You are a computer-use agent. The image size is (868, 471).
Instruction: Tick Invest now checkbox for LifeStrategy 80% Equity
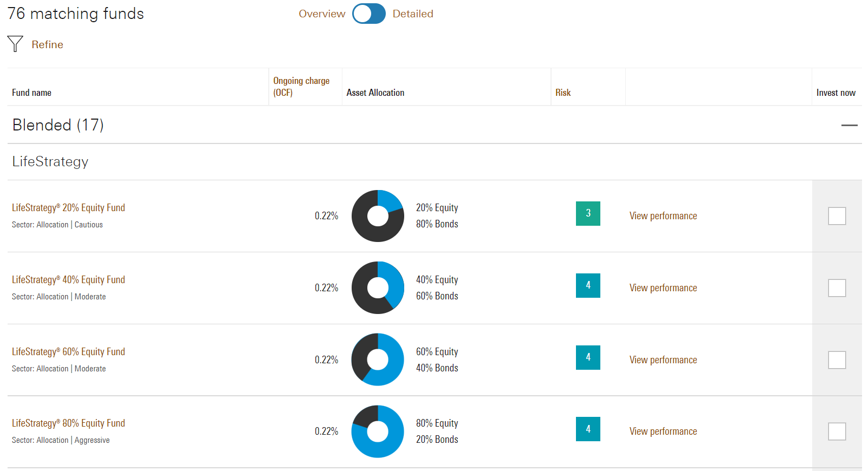click(837, 431)
